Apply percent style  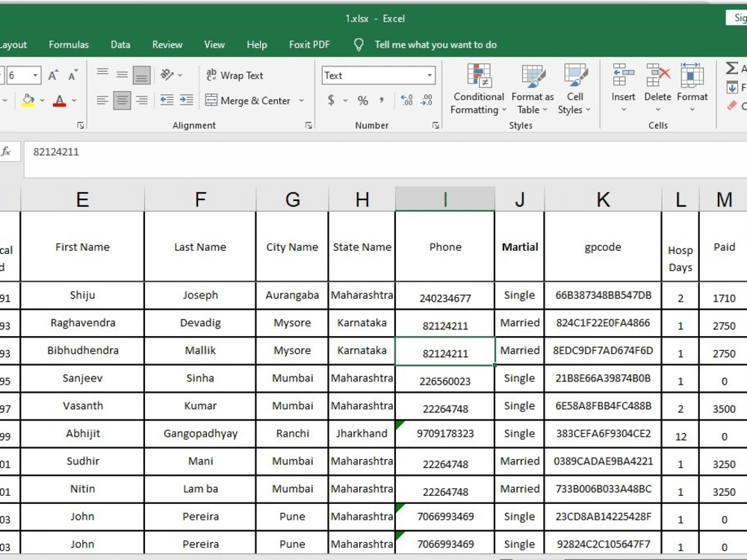pyautogui.click(x=363, y=101)
